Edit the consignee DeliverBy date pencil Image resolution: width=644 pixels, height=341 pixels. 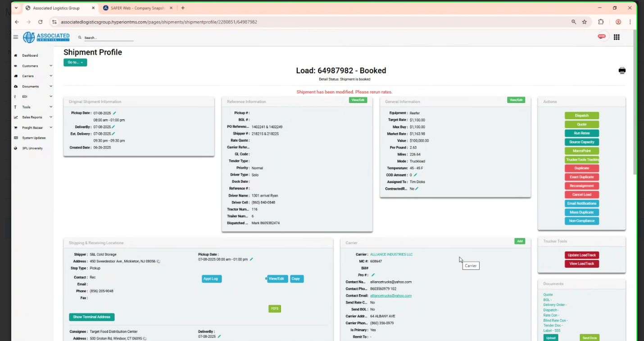[x=219, y=337]
